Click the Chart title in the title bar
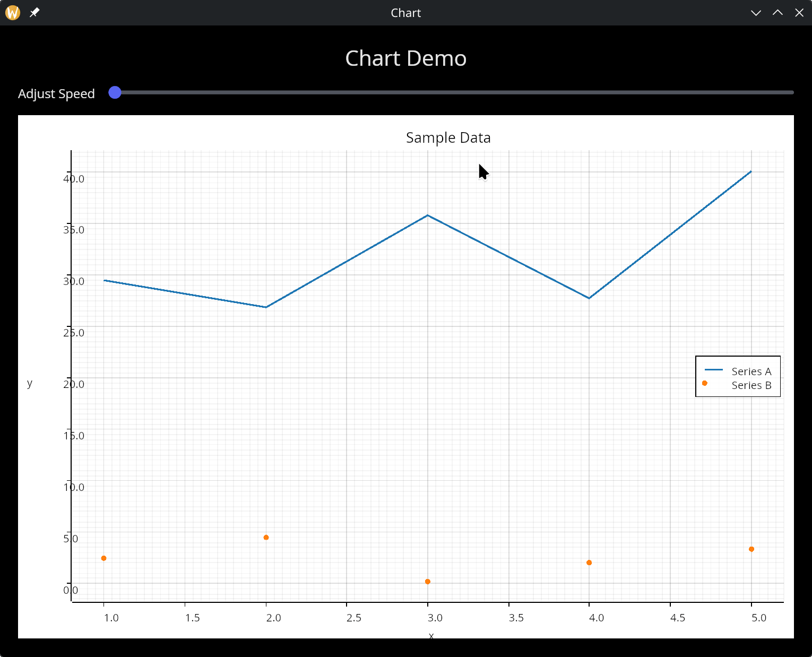Image resolution: width=812 pixels, height=657 pixels. click(x=405, y=12)
